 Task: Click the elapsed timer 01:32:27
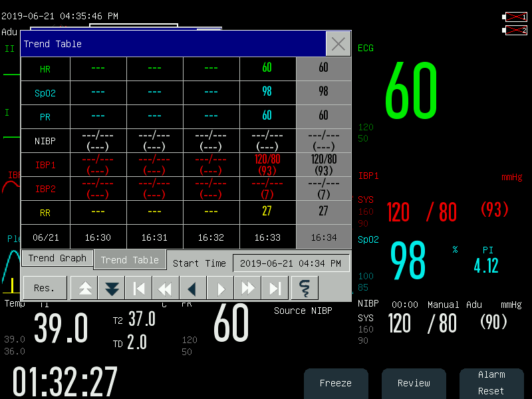coord(65,381)
